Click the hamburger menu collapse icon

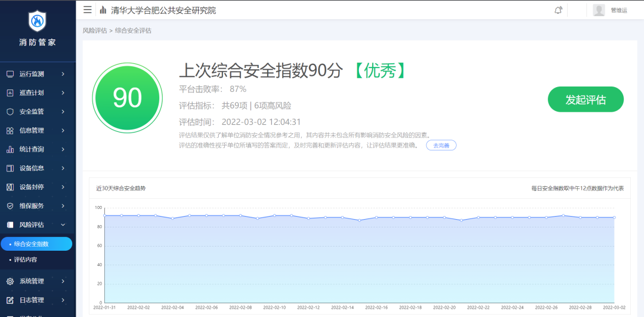point(88,10)
